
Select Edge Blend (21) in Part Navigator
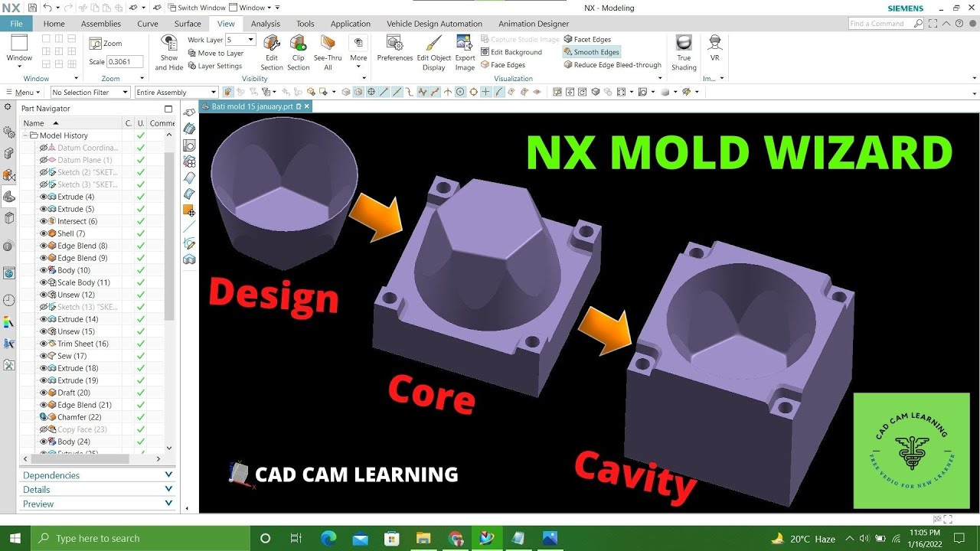[84, 405]
